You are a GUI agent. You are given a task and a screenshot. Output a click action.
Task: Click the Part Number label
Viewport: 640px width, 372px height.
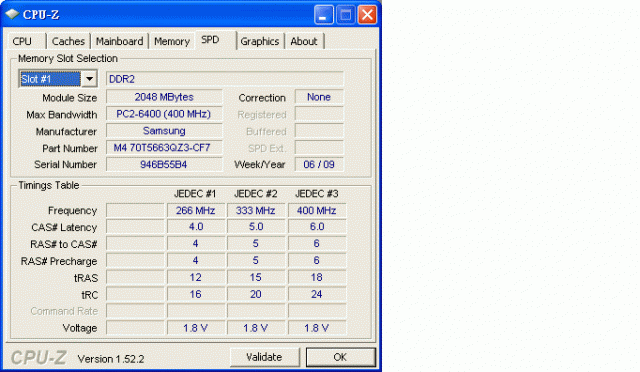tap(70, 148)
